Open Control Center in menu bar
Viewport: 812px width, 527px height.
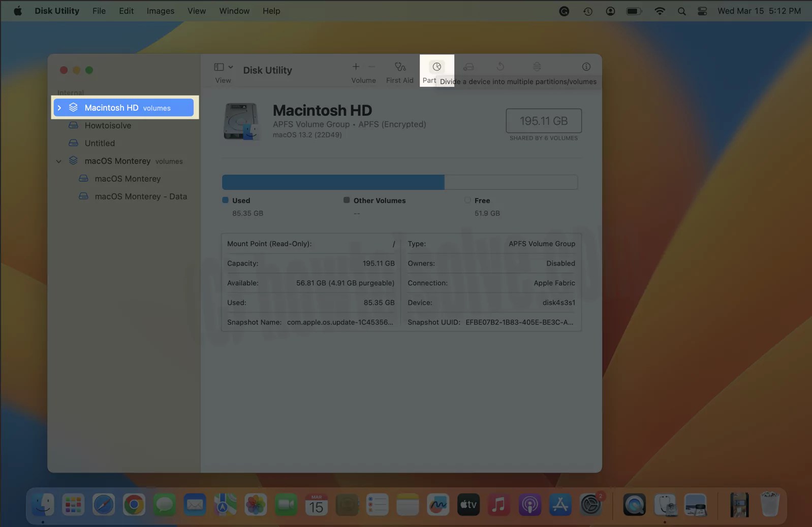(x=702, y=11)
